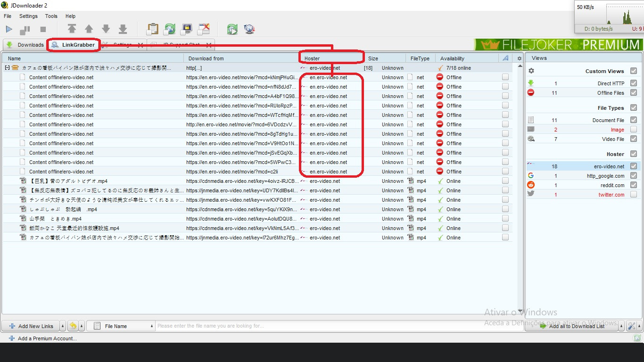Open the Help menu
The image size is (644, 362).
coord(70,16)
